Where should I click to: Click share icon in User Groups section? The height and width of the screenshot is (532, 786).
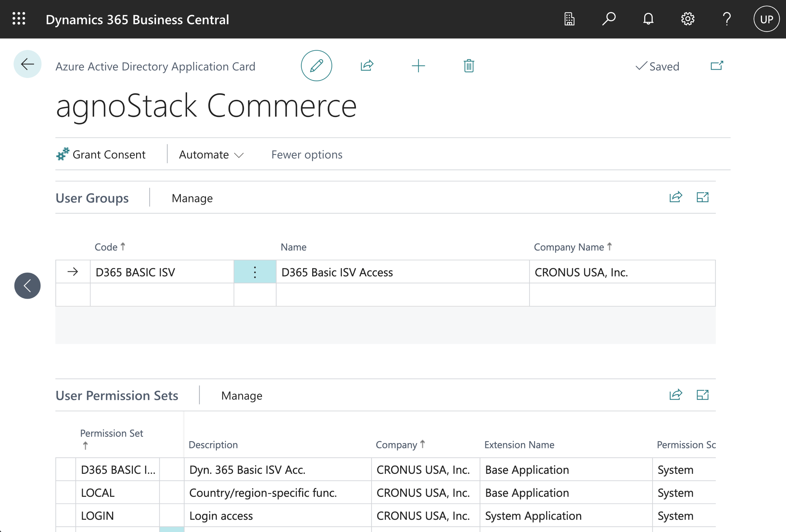point(676,197)
